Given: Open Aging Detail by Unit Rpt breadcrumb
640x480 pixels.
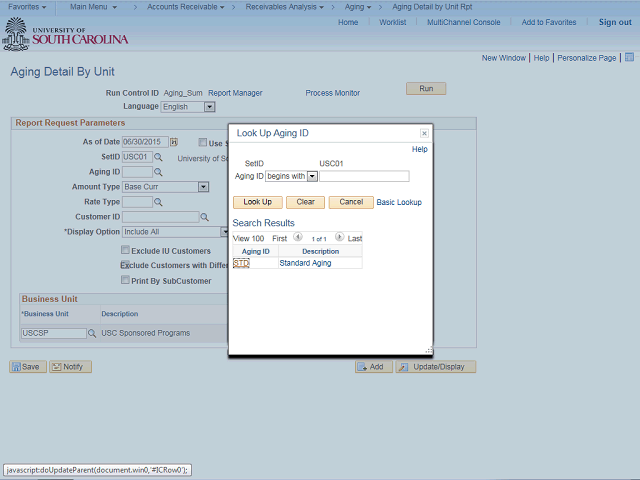Looking at the screenshot, I should click(432, 7).
